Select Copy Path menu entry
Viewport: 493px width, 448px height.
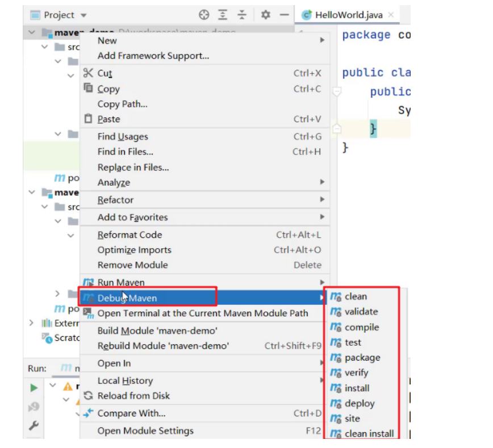click(x=204, y=104)
